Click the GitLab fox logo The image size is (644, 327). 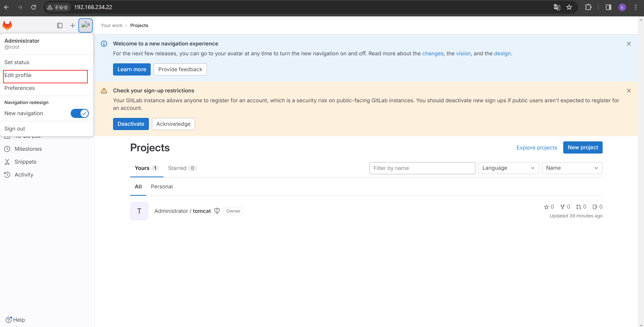[x=7, y=25]
